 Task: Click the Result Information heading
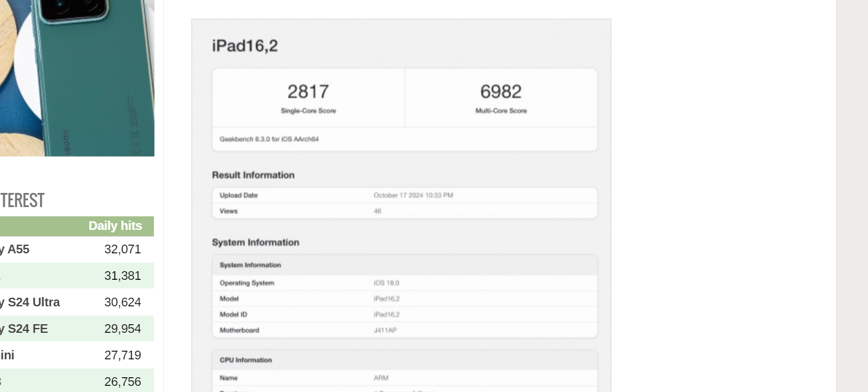point(253,175)
